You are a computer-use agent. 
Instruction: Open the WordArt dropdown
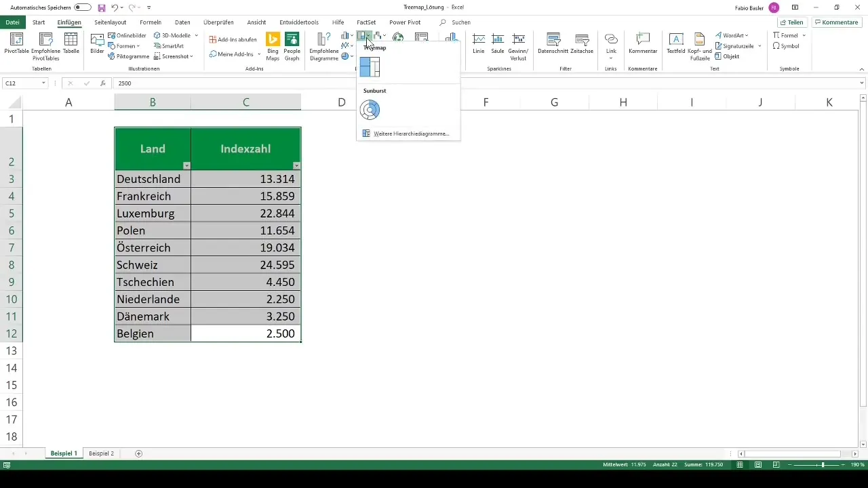[x=747, y=35]
